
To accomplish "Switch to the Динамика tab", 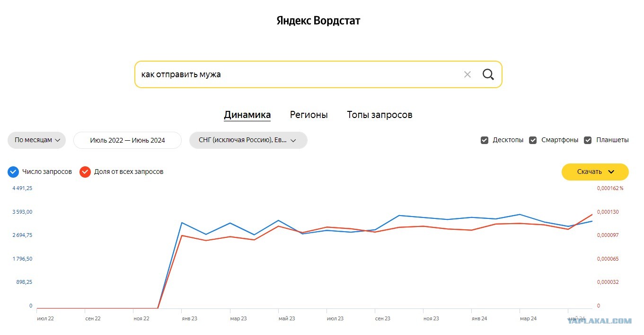I will point(247,115).
